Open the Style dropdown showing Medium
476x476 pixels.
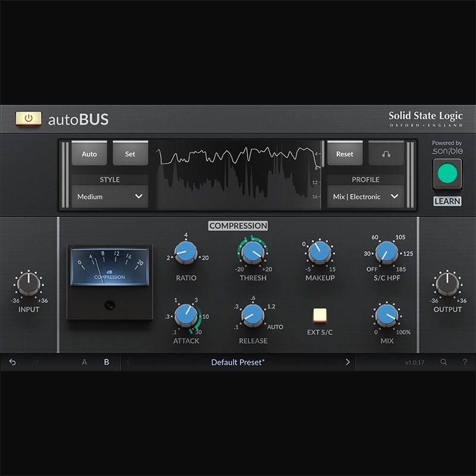[110, 196]
